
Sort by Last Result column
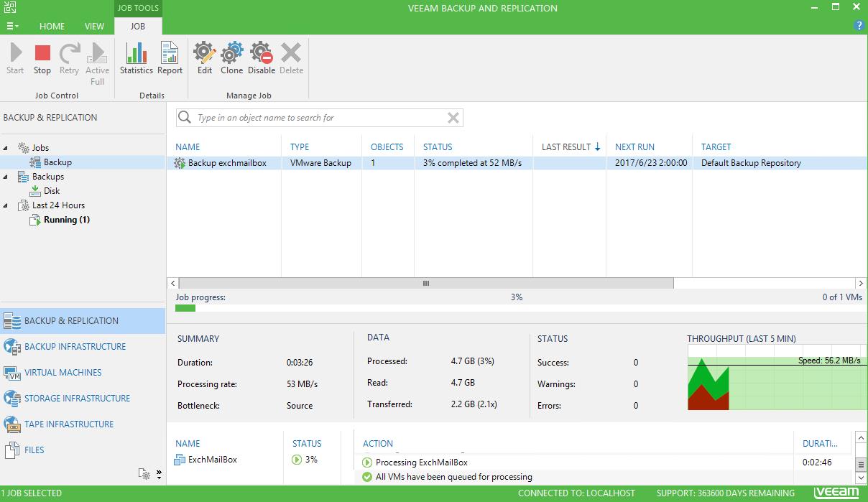571,147
